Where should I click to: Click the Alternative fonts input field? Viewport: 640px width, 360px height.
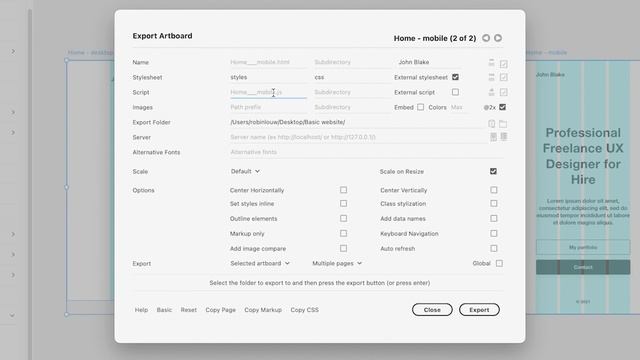(366, 152)
